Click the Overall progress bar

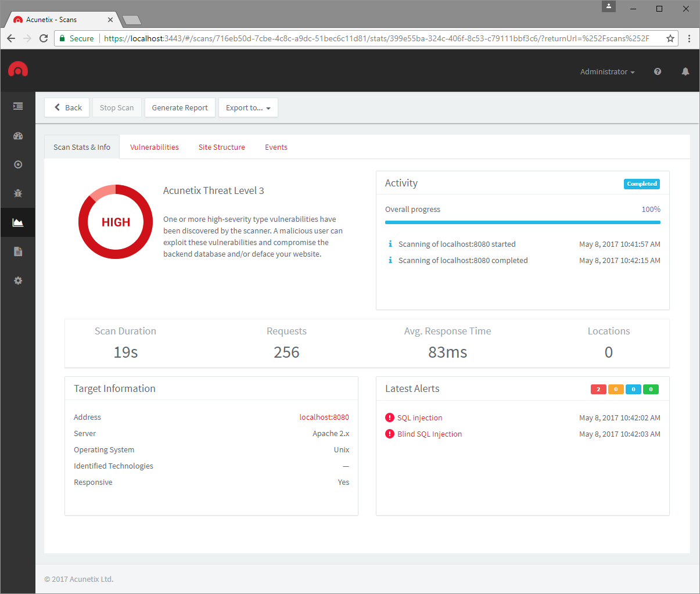[x=522, y=222]
